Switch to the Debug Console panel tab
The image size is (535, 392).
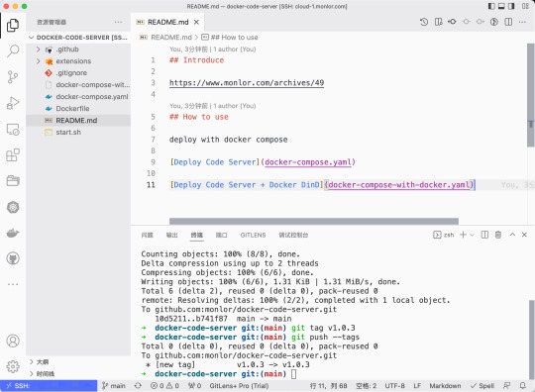click(293, 235)
